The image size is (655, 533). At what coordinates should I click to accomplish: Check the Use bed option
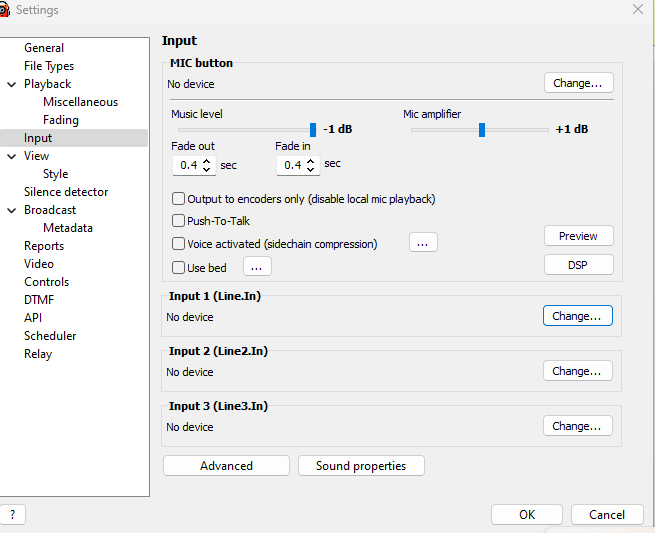179,268
